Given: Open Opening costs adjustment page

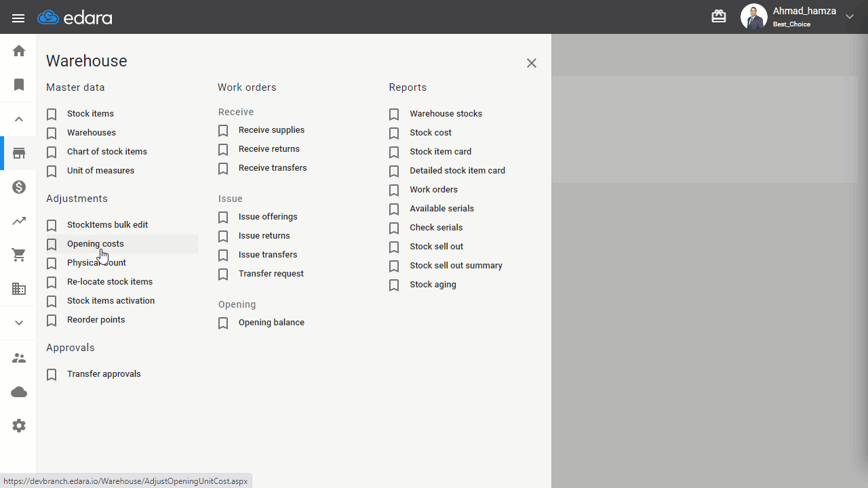Looking at the screenshot, I should [96, 244].
